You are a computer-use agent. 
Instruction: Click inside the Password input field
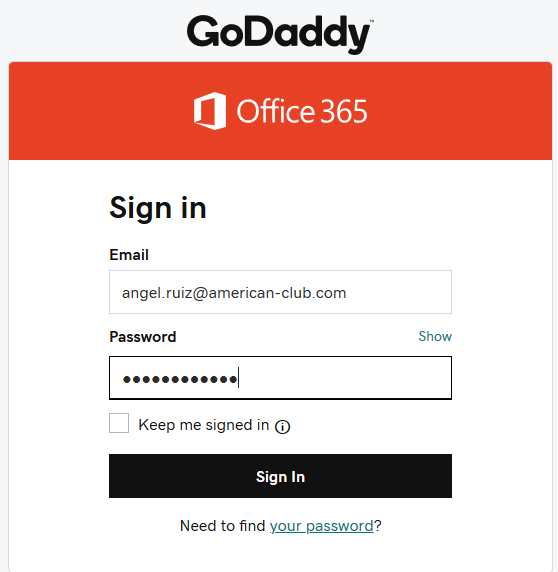pos(280,378)
